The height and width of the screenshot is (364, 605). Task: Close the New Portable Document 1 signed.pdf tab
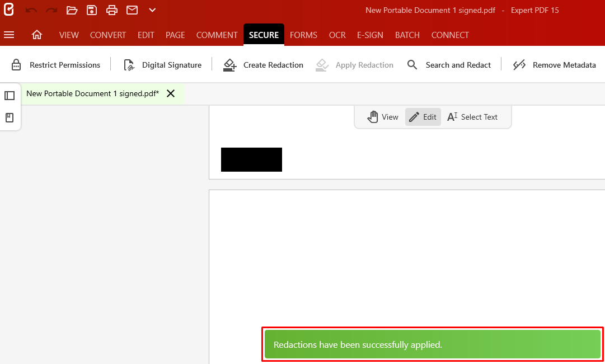[171, 93]
